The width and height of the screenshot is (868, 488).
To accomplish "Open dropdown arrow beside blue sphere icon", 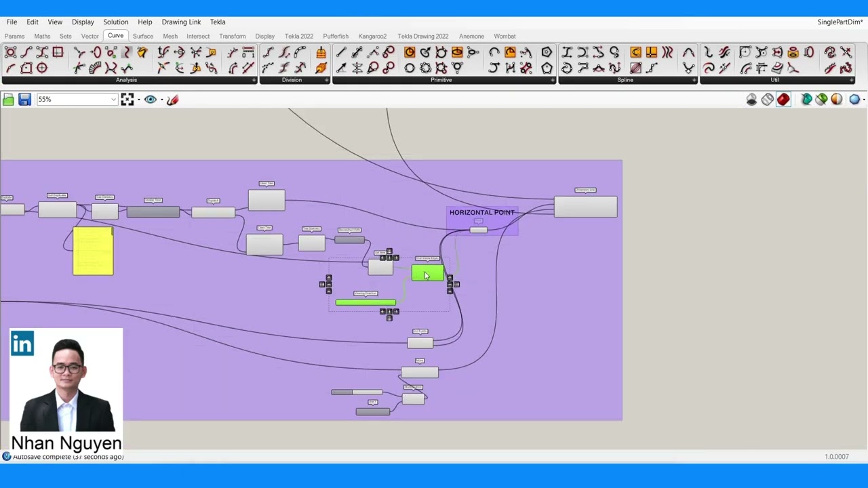I will click(x=863, y=100).
